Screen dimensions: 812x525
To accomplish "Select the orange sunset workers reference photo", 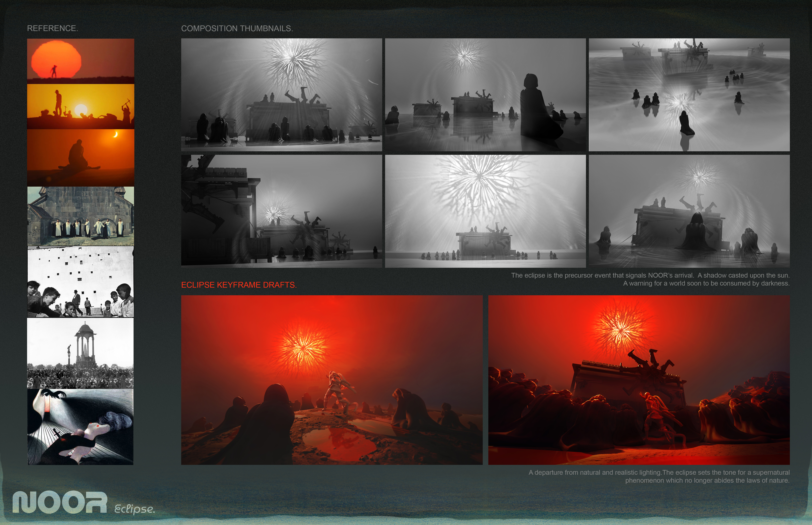I will 81,106.
